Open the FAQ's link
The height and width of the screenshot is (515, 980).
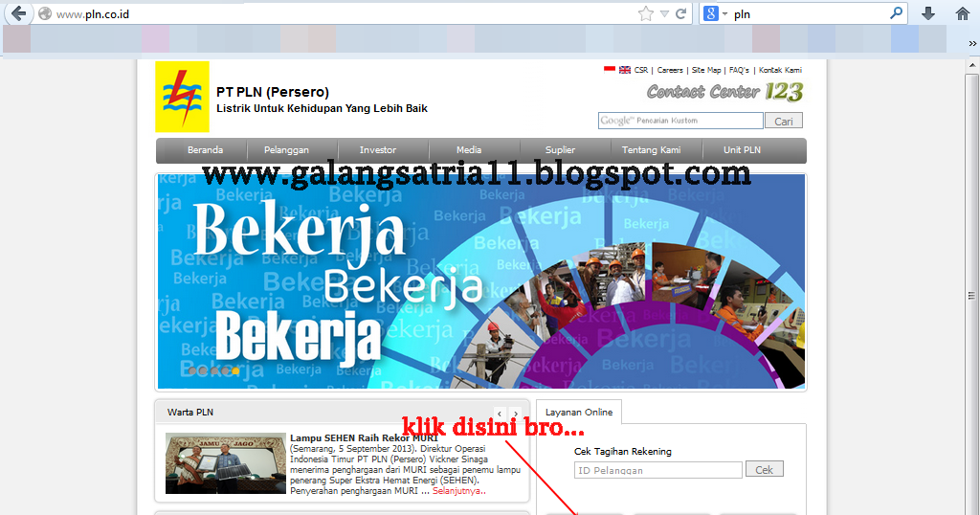pos(739,70)
